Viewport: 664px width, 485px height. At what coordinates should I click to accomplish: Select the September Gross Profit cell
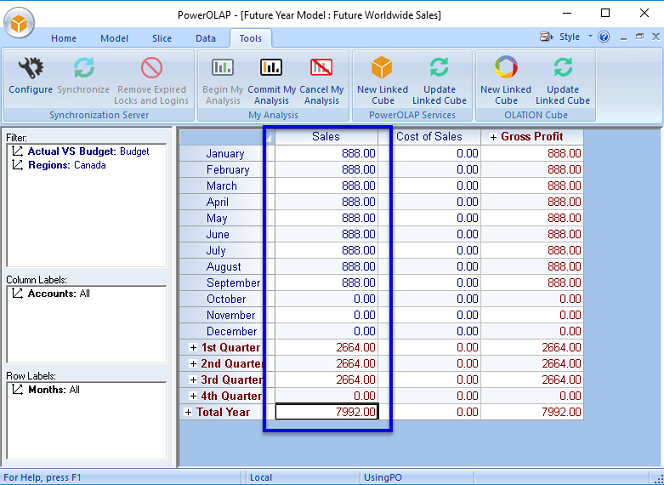(x=532, y=283)
